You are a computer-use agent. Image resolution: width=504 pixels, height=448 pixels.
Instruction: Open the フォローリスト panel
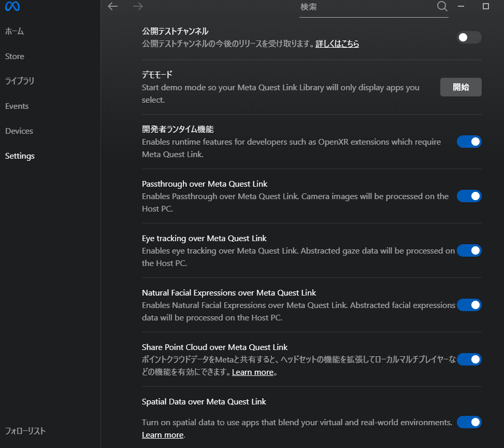pyautogui.click(x=25, y=431)
